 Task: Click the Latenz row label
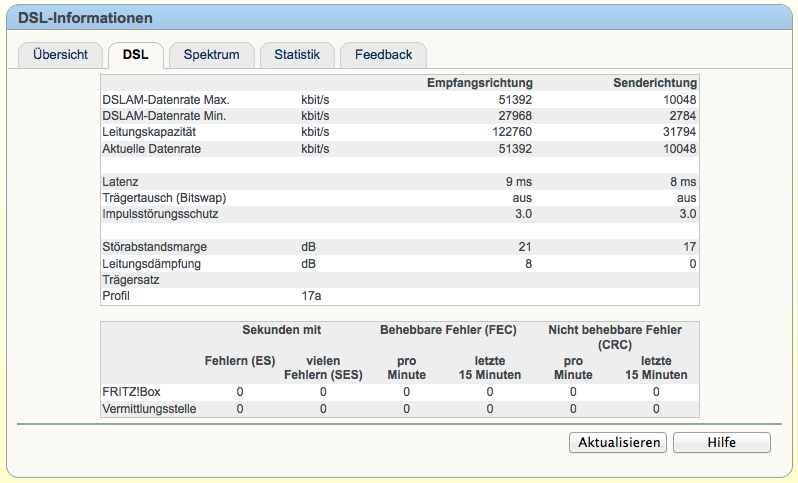120,182
